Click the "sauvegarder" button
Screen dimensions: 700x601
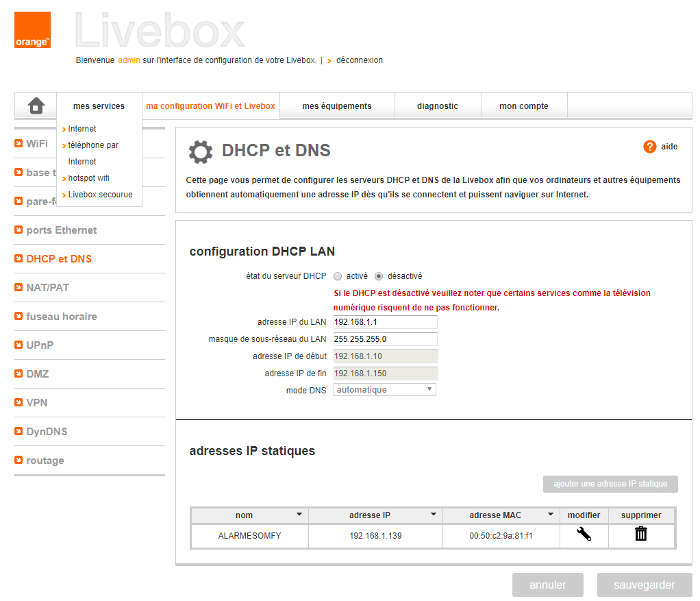point(644,585)
